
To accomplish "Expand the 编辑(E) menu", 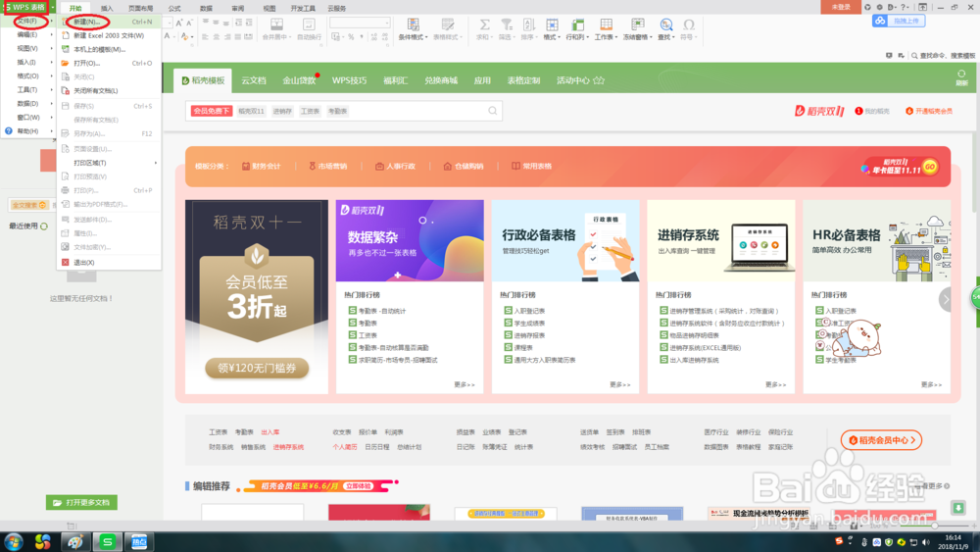I will (x=28, y=34).
